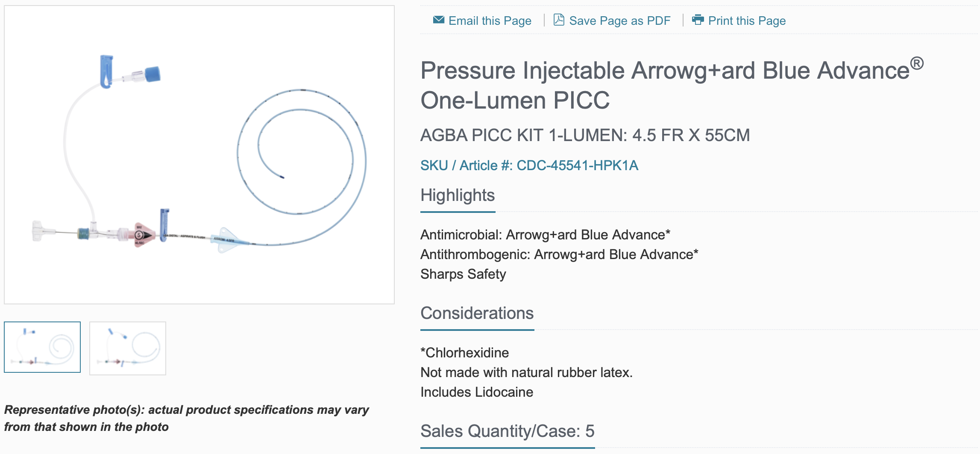Click the PDF document icon
The width and height of the screenshot is (980, 454).
(559, 20)
